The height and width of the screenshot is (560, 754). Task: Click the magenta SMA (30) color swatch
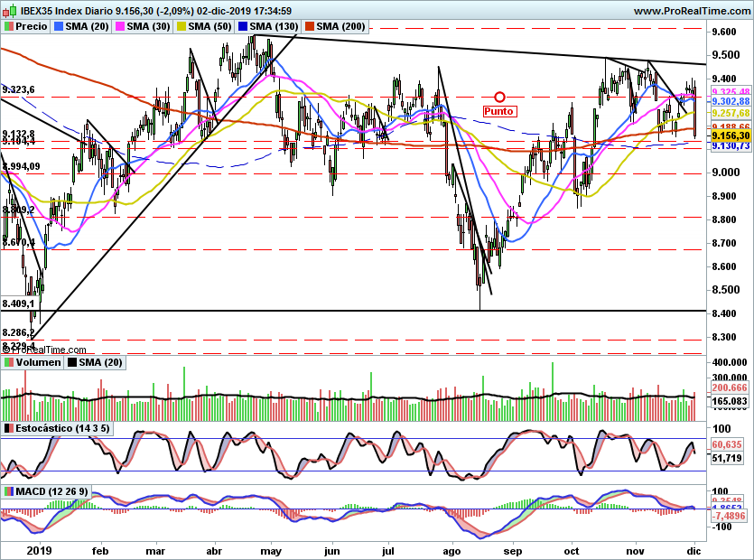(x=120, y=26)
